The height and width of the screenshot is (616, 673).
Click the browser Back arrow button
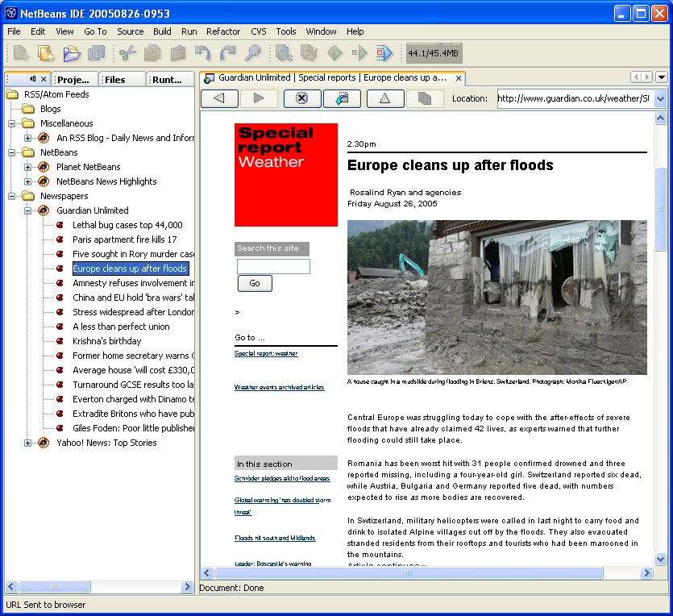(x=219, y=98)
